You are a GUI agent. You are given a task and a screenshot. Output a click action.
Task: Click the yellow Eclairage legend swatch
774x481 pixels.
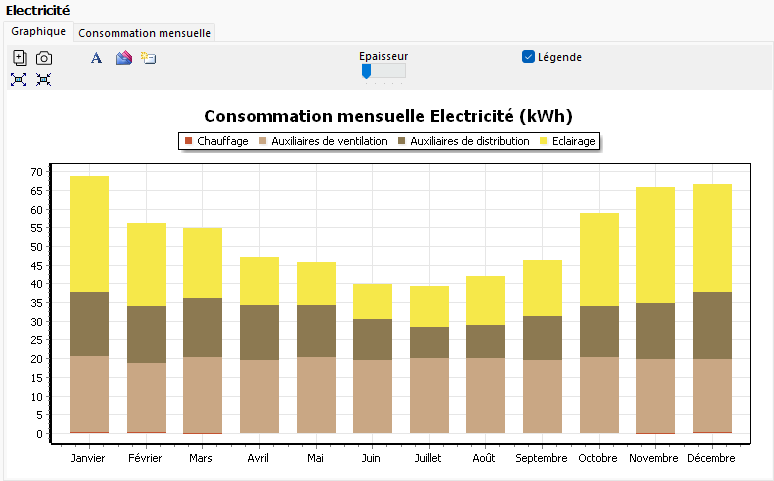pyautogui.click(x=543, y=141)
